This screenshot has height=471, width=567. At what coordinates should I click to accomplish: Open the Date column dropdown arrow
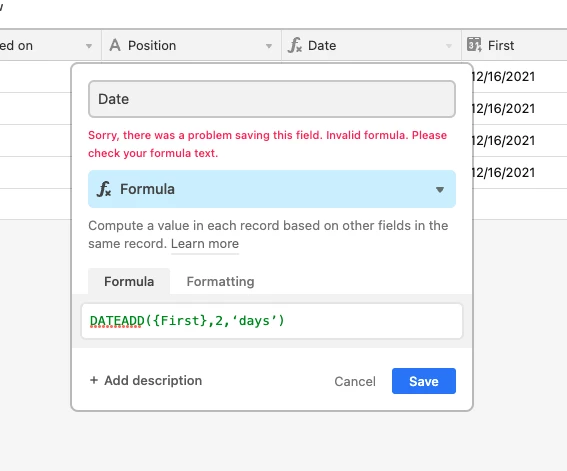point(449,46)
